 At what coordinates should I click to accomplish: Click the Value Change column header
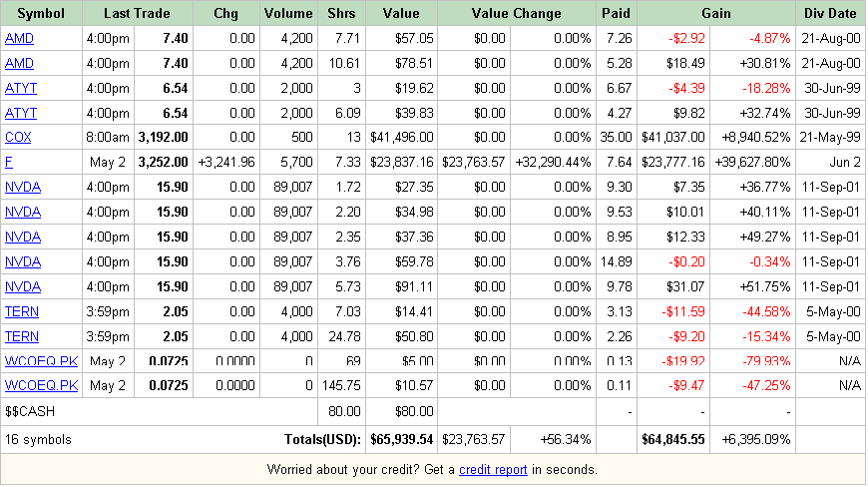point(516,13)
